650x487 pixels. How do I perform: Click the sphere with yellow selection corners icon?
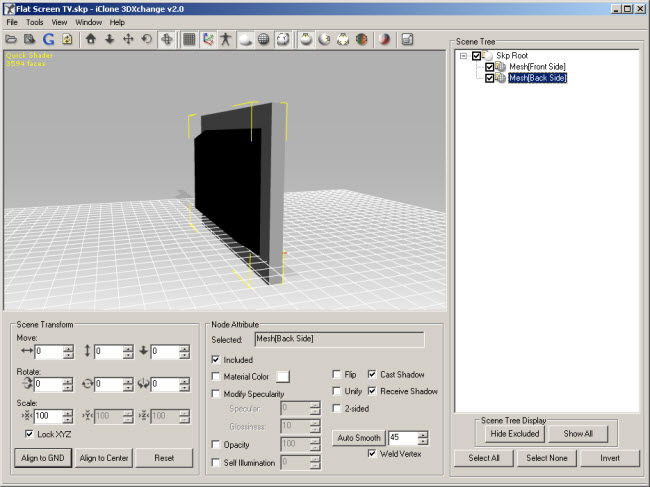pos(343,39)
